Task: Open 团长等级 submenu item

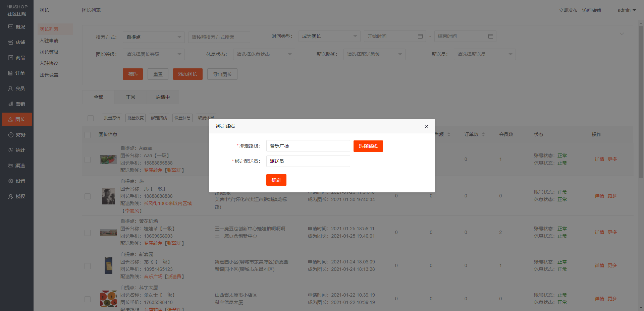Action: [x=49, y=52]
